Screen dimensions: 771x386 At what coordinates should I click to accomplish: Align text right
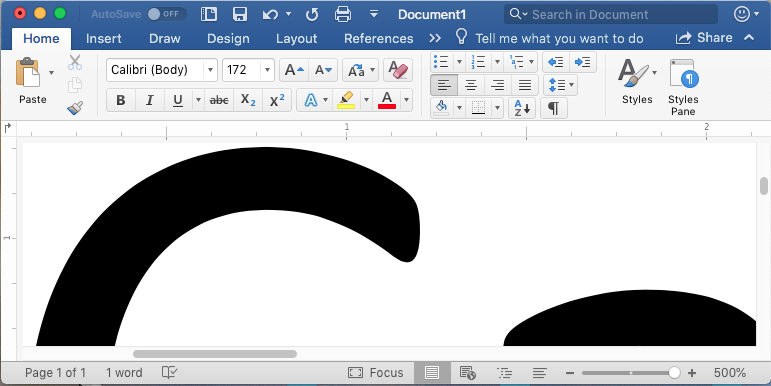coord(498,86)
